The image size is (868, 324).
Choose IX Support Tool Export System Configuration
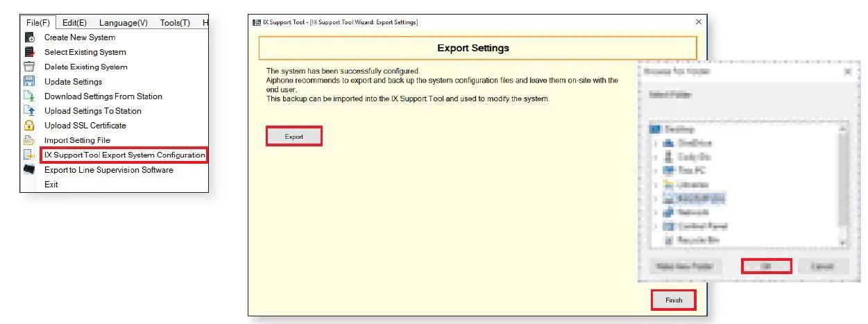(x=124, y=155)
